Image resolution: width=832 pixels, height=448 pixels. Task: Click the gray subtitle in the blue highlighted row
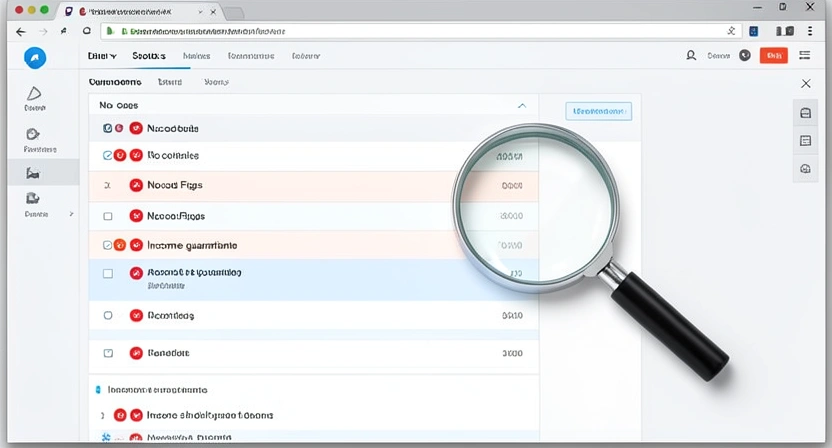coord(166,286)
